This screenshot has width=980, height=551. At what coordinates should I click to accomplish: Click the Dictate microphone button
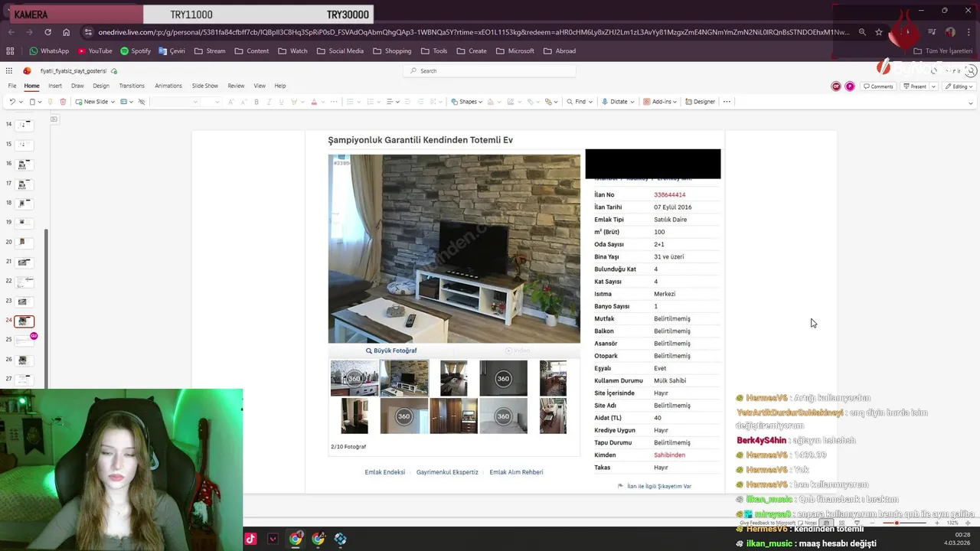(619, 102)
